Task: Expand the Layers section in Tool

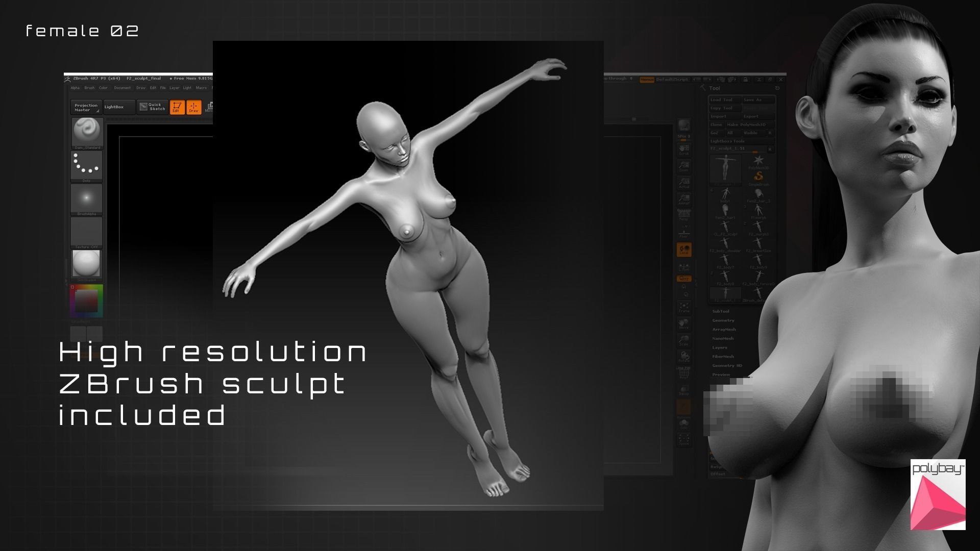Action: point(720,347)
